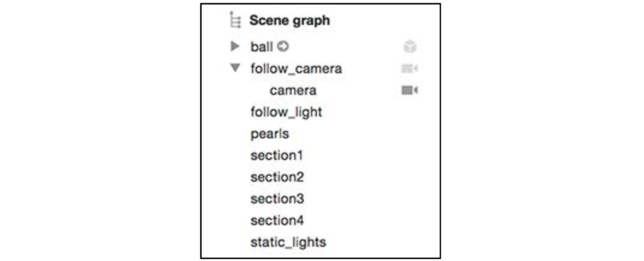Viewport: 644px width, 261px height.
Task: Click the arrow badge next to ball
Action: (x=283, y=47)
